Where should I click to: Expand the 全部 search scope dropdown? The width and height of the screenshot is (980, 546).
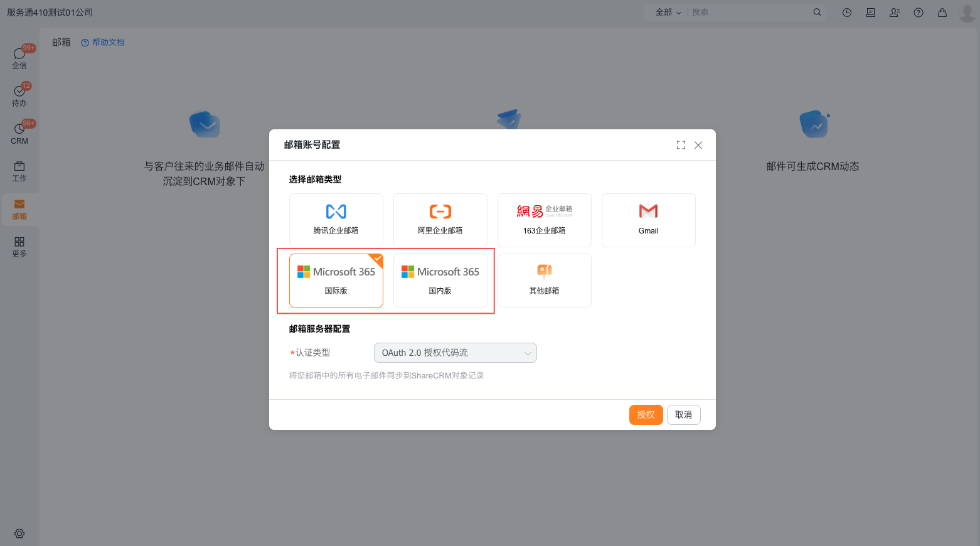pyautogui.click(x=668, y=13)
